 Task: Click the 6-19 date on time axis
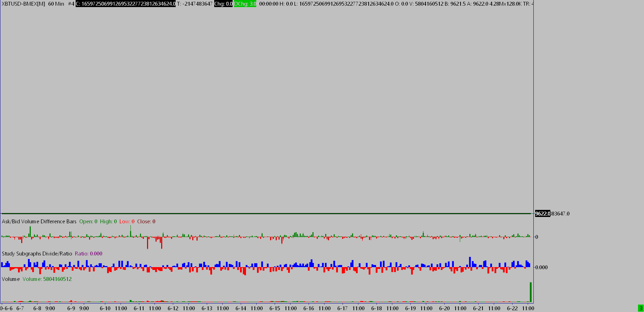[x=410, y=308]
